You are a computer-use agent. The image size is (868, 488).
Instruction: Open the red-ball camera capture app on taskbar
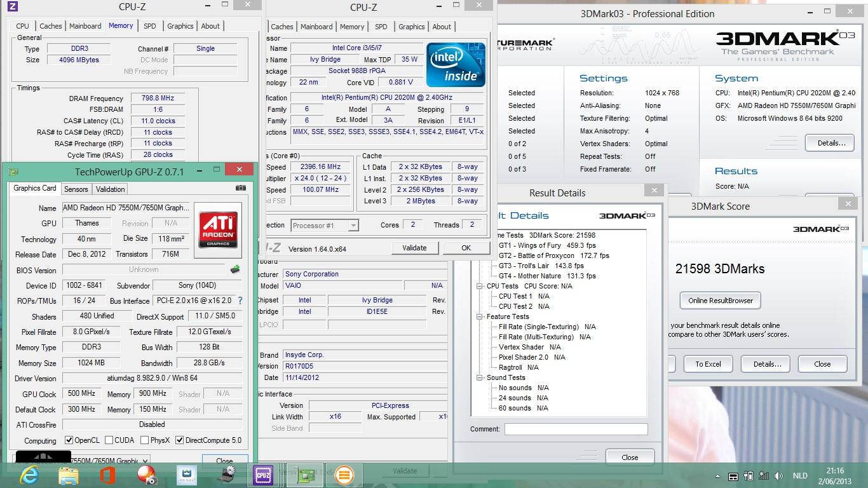(147, 475)
